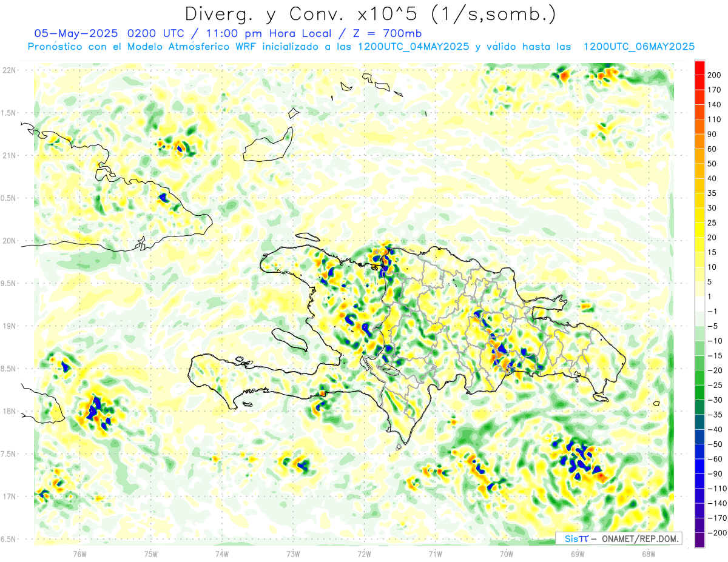
Task: Click the positive 200 value on the color scale
Action: click(x=713, y=75)
